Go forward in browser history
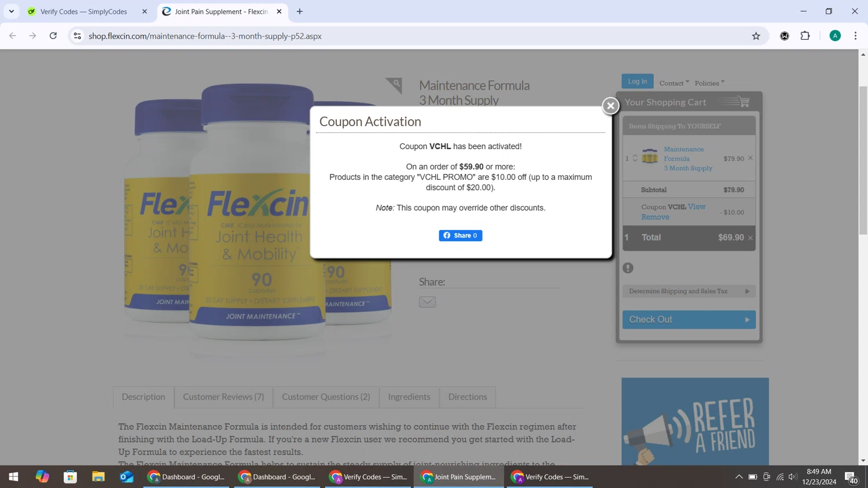This screenshot has height=488, width=868. 33,36
